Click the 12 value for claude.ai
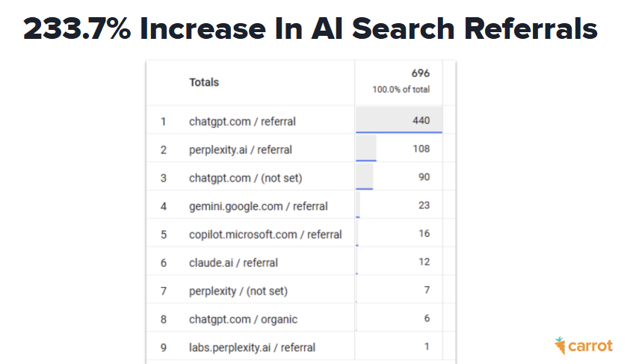The width and height of the screenshot is (630, 364). click(x=424, y=262)
